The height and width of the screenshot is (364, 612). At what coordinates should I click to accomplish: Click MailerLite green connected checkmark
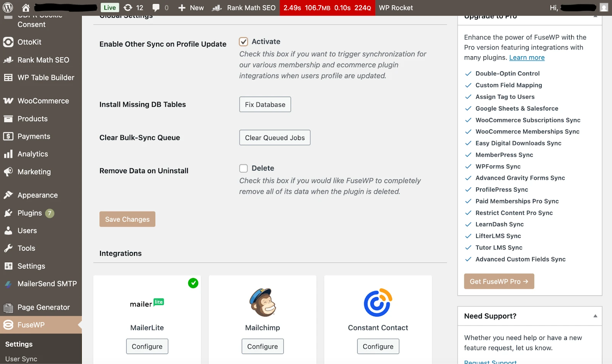pyautogui.click(x=193, y=283)
